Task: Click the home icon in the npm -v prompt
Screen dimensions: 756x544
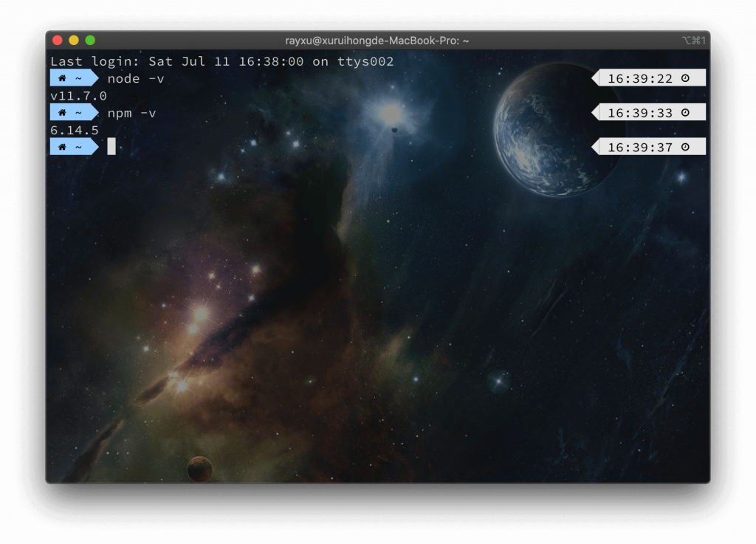Action: [62, 112]
